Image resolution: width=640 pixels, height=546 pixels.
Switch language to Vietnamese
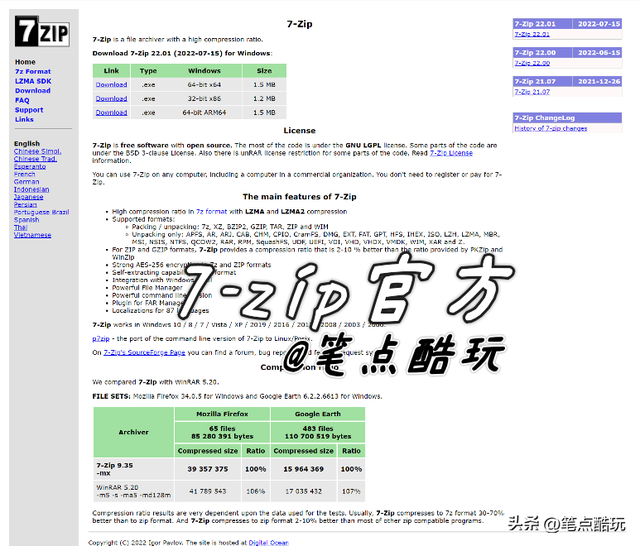click(x=33, y=235)
